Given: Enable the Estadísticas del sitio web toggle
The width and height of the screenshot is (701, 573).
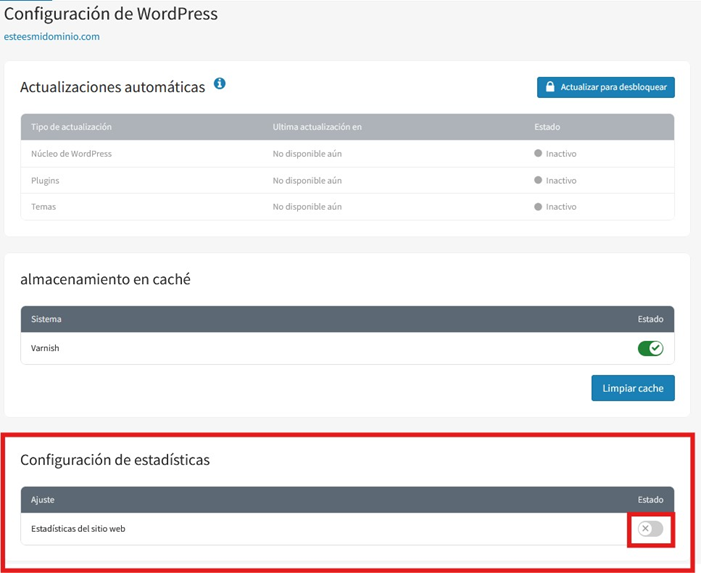Looking at the screenshot, I should point(650,529).
